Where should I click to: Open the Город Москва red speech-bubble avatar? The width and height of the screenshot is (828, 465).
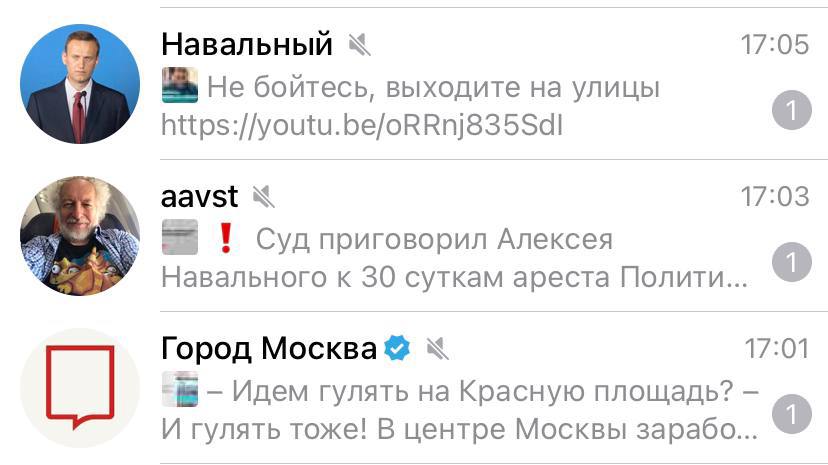[x=80, y=387]
